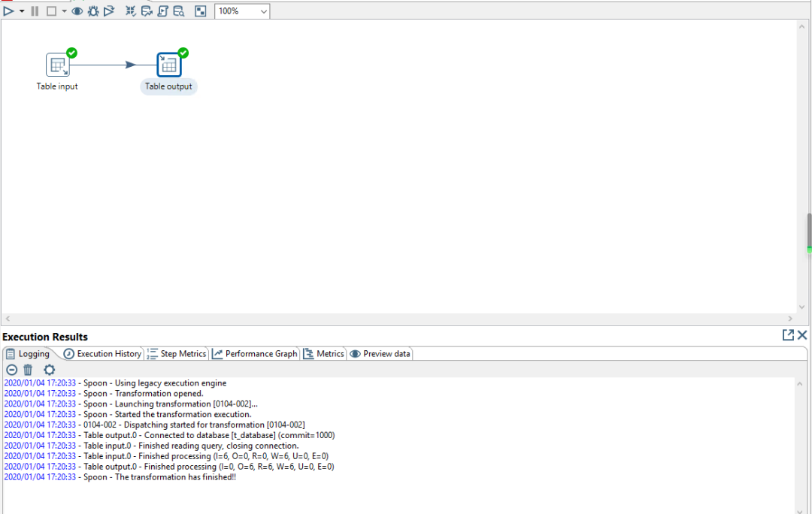
Task: Click Table input.0 'Finished processing' log line
Action: (x=166, y=456)
